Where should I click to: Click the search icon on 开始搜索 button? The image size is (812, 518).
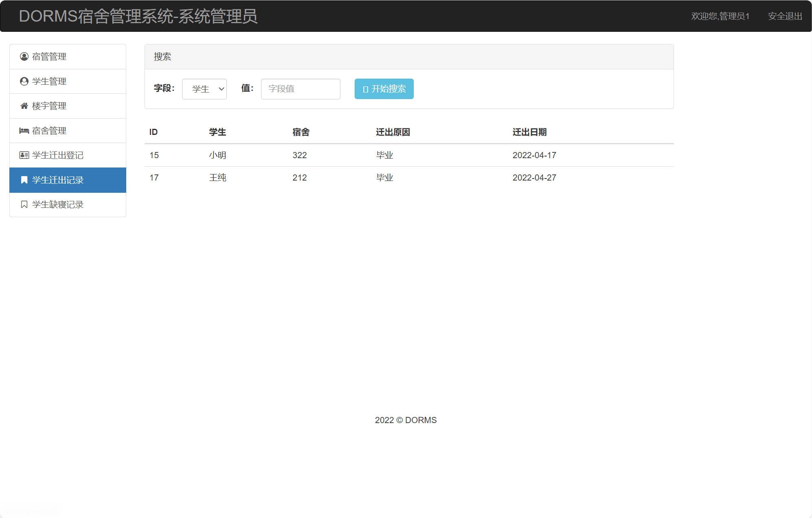click(x=364, y=89)
